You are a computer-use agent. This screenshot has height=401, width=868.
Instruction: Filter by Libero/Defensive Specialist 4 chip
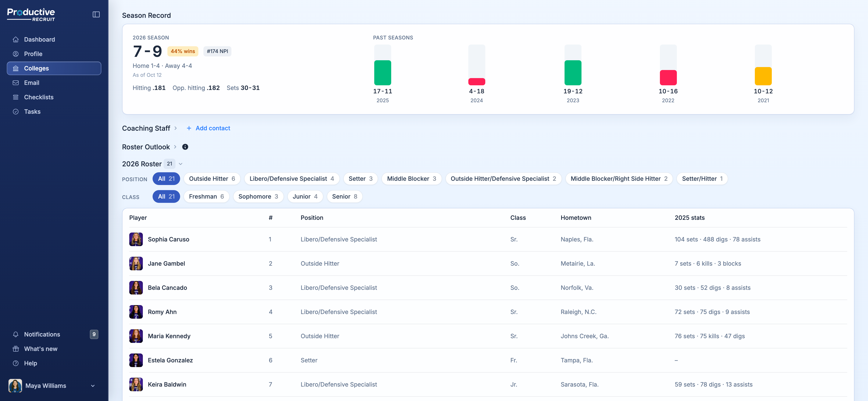292,179
